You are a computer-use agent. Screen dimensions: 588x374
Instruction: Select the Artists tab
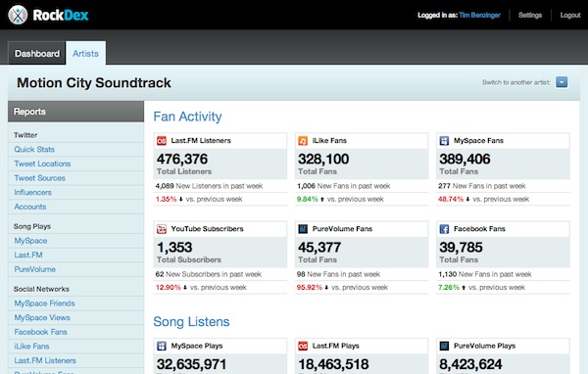pos(85,53)
